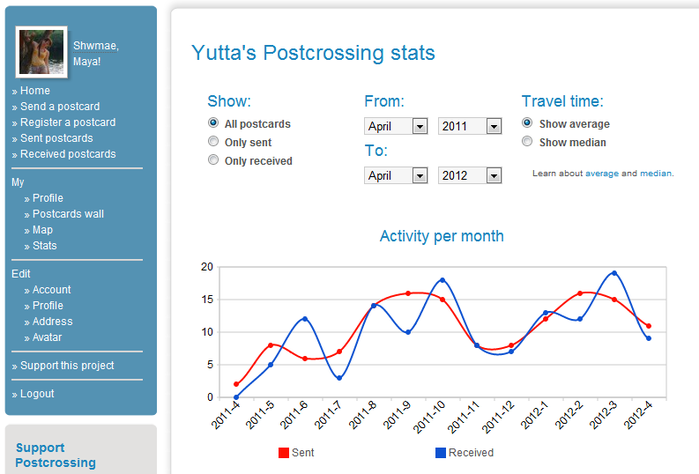This screenshot has width=699, height=474.
Task: Click the blue Received point at 2011-10
Action: point(443,280)
